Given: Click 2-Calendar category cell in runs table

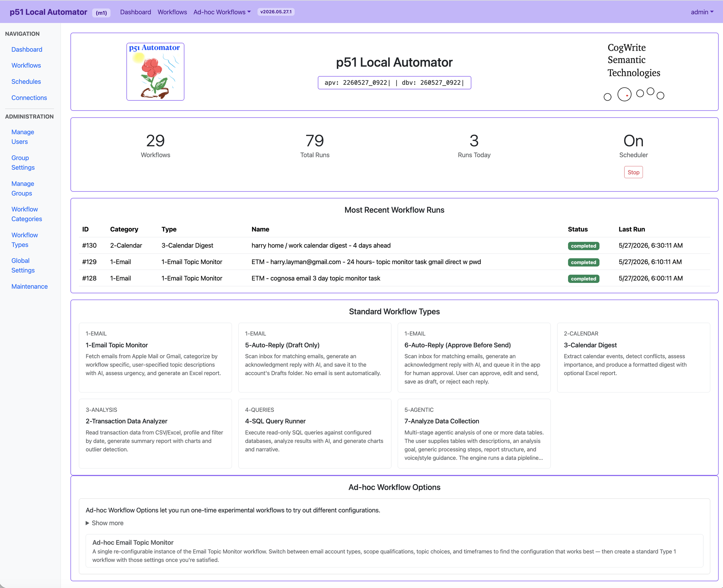Looking at the screenshot, I should point(126,246).
